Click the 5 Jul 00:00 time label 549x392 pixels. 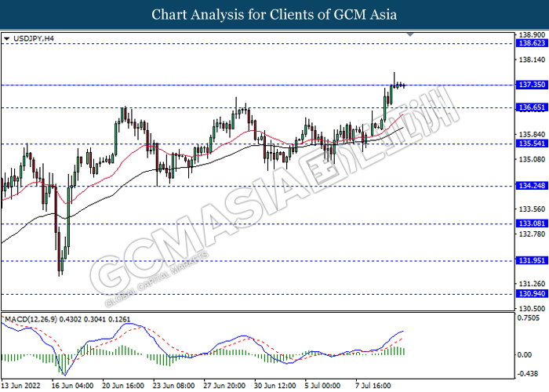tap(322, 386)
